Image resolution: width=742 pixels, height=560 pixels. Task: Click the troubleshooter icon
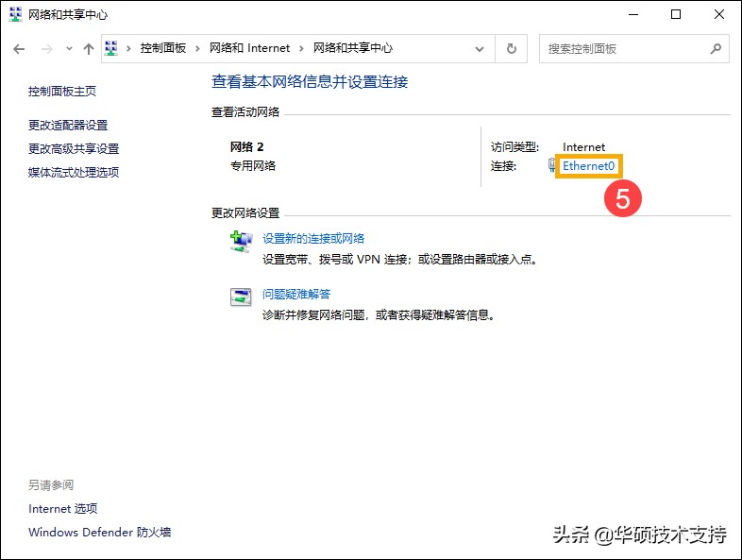[x=241, y=297]
